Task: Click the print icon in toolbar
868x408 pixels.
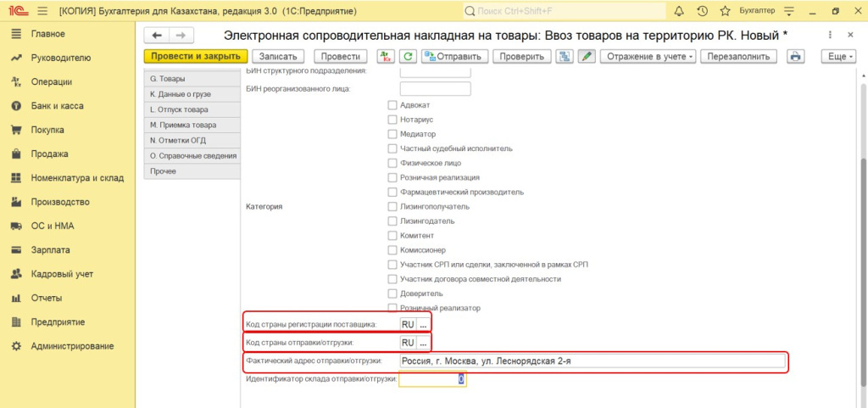Action: pos(795,56)
